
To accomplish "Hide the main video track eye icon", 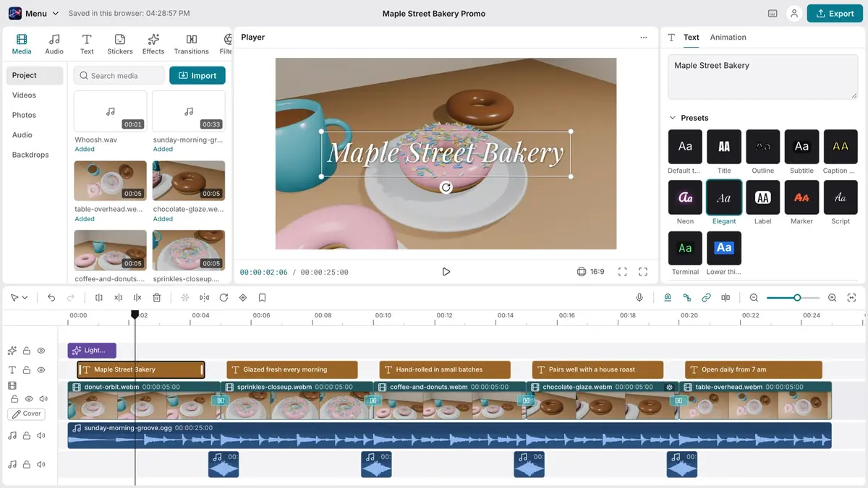I will tap(30, 399).
